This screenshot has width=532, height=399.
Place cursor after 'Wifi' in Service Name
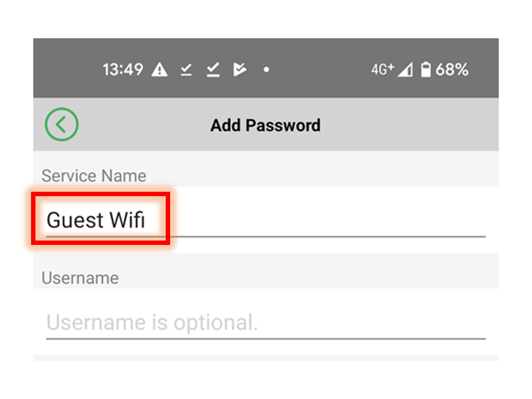pyautogui.click(x=146, y=220)
